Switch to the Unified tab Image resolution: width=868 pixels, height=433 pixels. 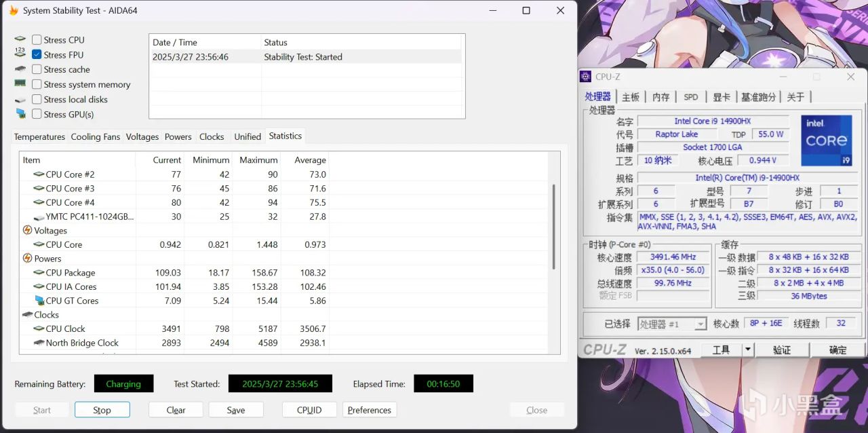coord(248,136)
